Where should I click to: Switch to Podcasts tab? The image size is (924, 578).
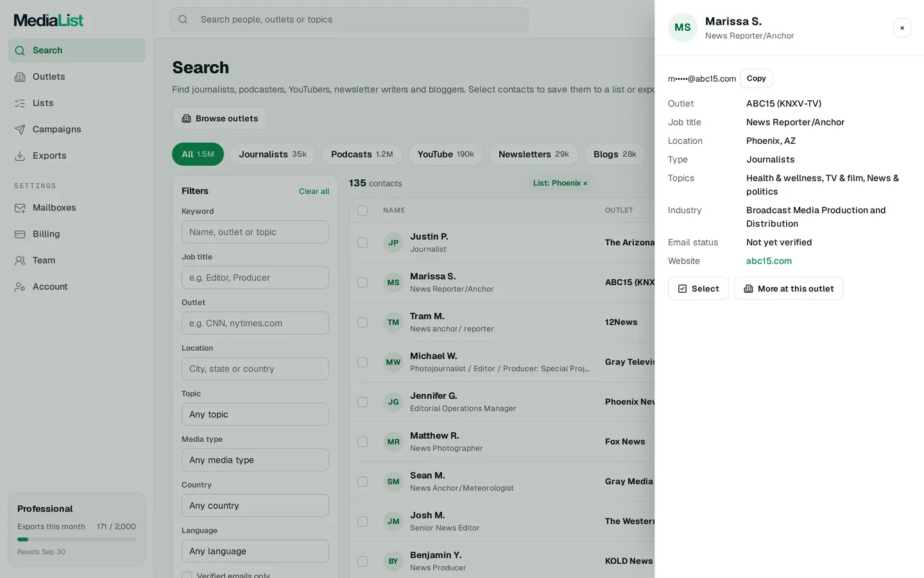[x=362, y=154]
